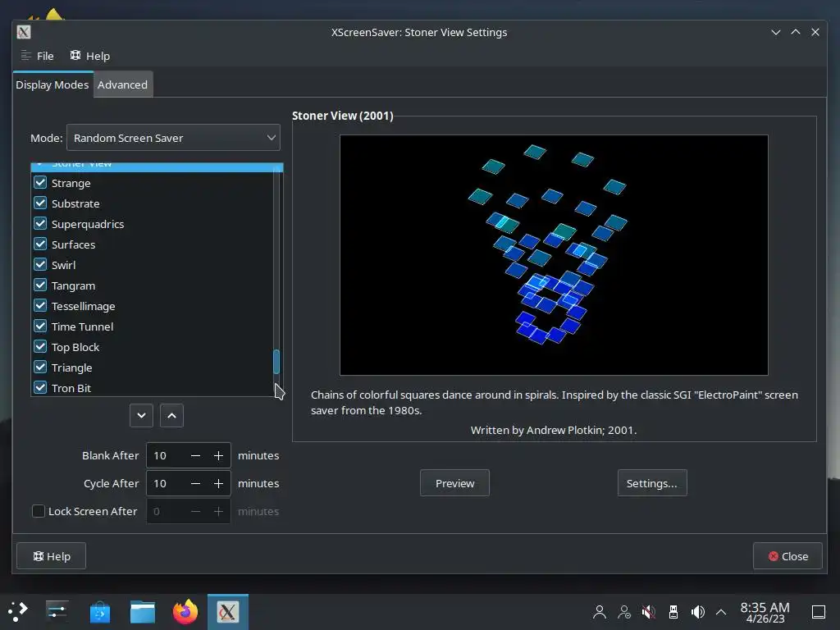
Task: Click the Stoner View preview image
Action: tap(554, 255)
